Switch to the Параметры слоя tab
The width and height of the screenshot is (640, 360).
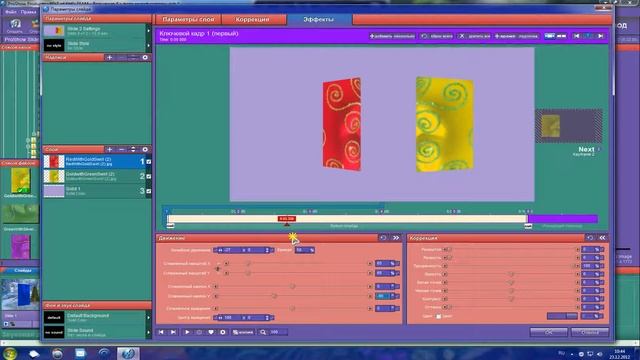188,19
